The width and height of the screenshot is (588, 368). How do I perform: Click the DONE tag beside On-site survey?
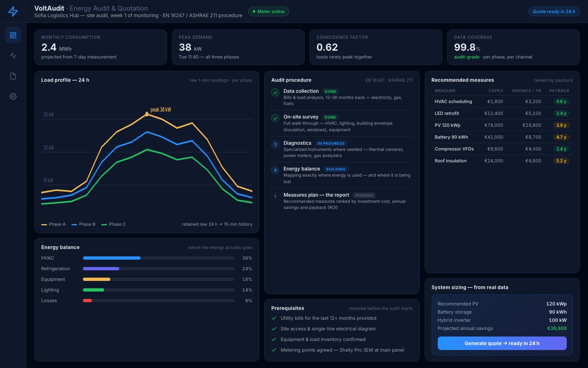point(330,117)
